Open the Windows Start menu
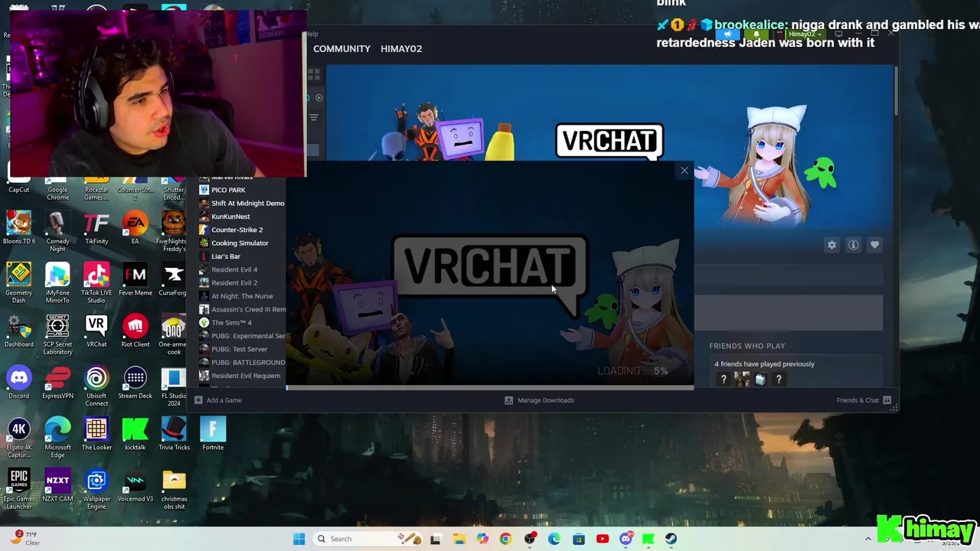980x551 pixels. pyautogui.click(x=299, y=539)
